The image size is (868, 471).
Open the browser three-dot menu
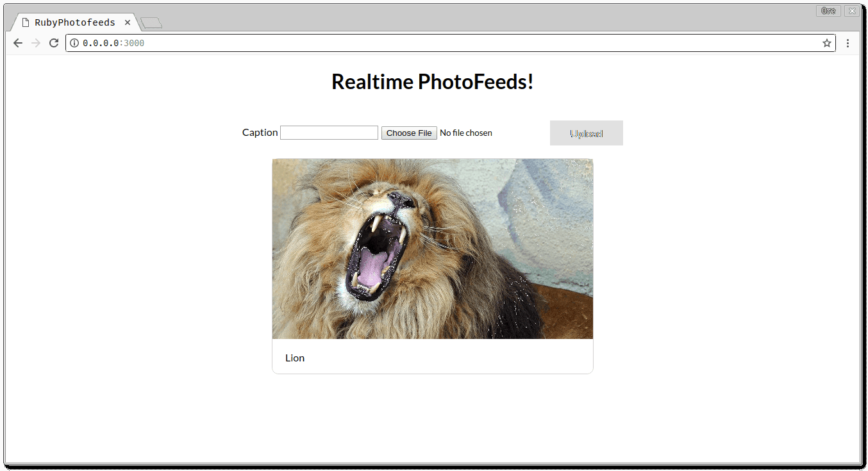(847, 43)
